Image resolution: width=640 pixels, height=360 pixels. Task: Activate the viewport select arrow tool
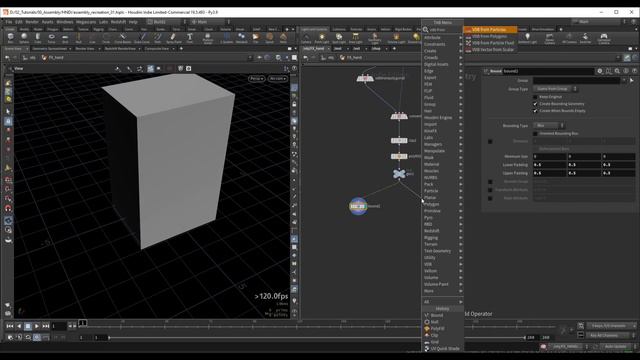click(8, 111)
